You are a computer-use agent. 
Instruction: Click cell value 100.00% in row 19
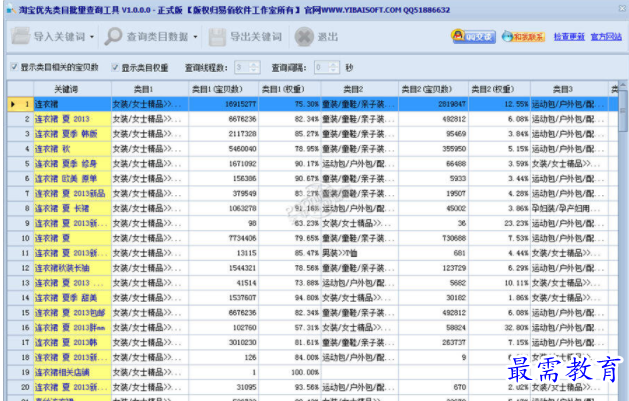pyautogui.click(x=290, y=372)
